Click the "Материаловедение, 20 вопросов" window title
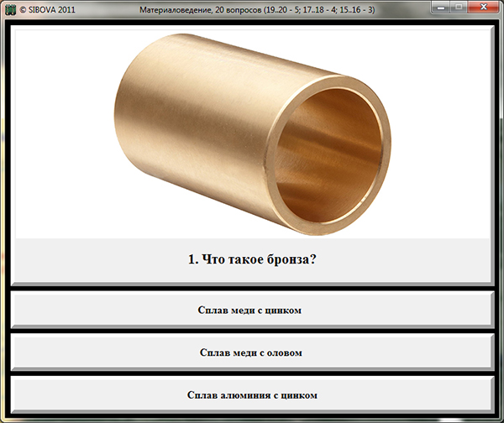Viewport: 504px width, 423px height. 257,10
